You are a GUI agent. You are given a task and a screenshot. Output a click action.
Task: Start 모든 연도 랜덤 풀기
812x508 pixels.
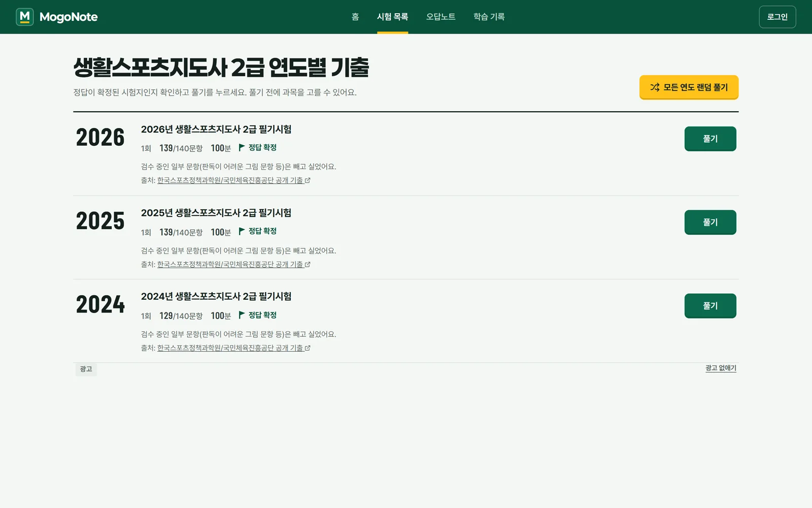689,87
